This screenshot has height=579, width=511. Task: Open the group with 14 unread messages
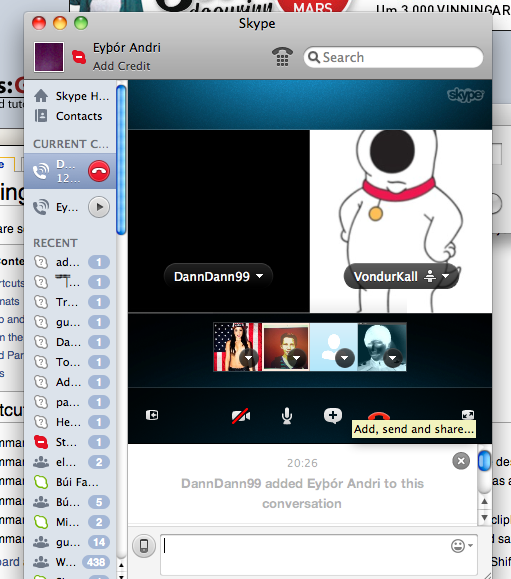pyautogui.click(x=71, y=542)
